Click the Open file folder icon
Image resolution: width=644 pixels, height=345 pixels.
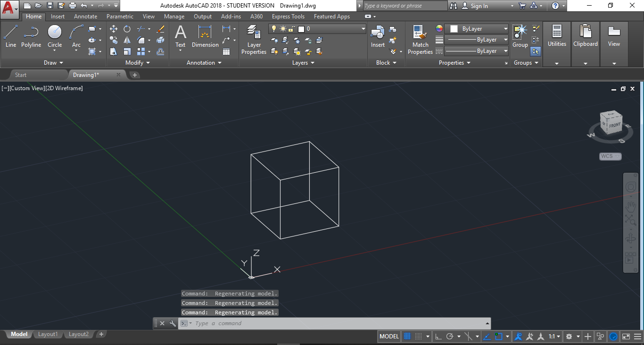click(38, 6)
